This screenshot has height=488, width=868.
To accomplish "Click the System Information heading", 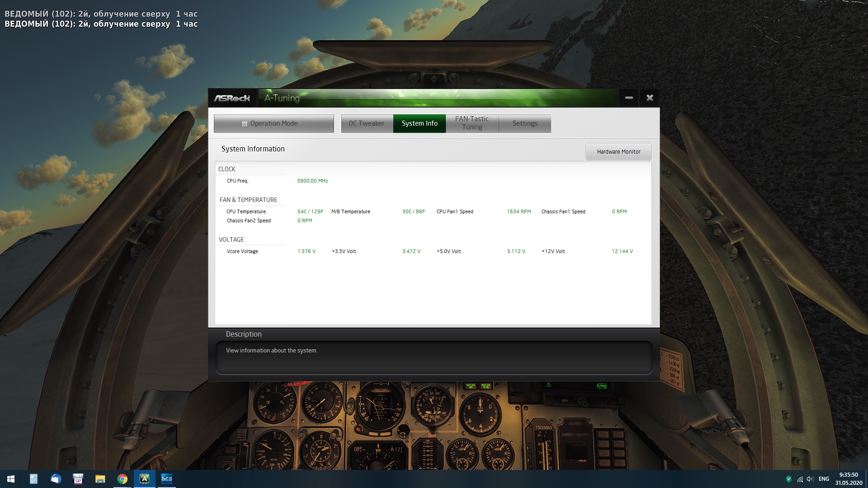I will point(253,149).
